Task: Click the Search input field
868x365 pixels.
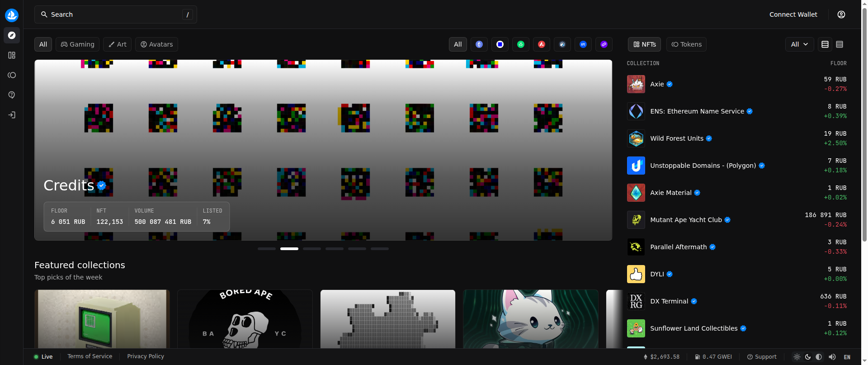Action: (x=116, y=14)
